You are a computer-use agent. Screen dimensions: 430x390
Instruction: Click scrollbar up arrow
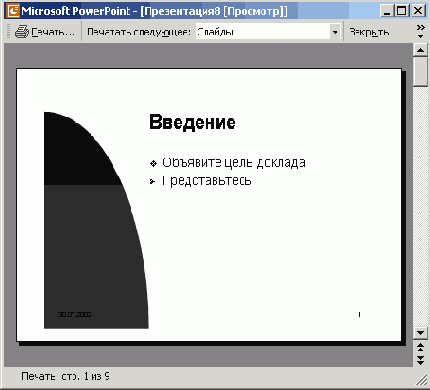420,50
